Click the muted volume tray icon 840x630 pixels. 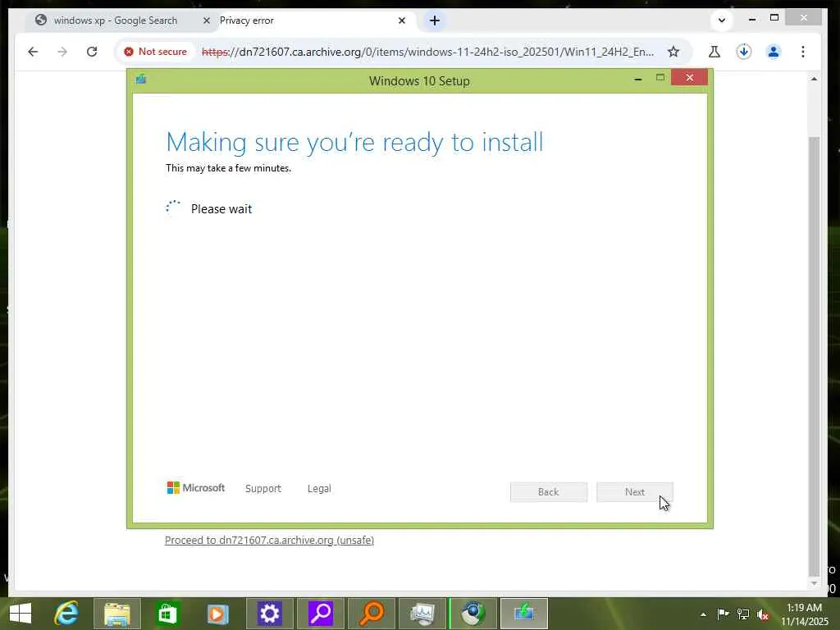(x=763, y=615)
